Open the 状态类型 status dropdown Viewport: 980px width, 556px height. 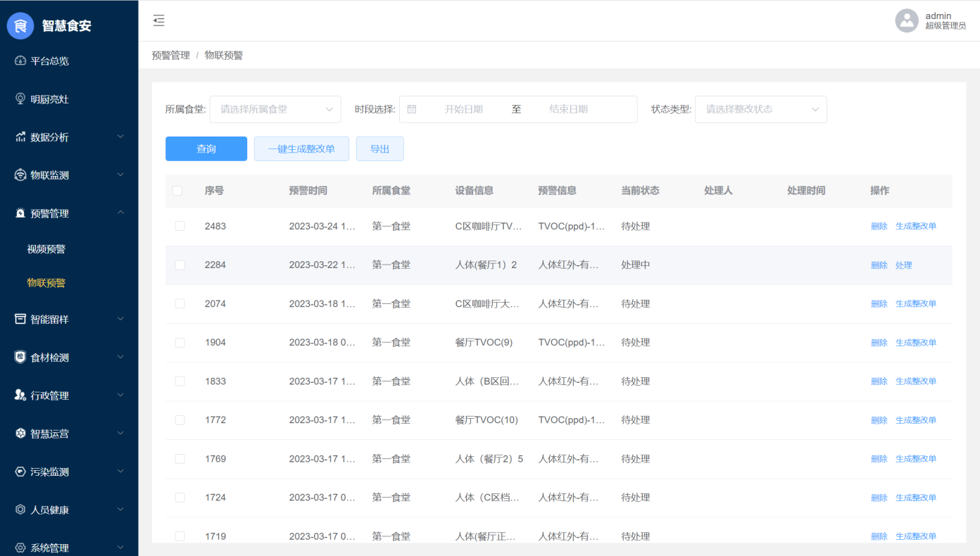760,109
